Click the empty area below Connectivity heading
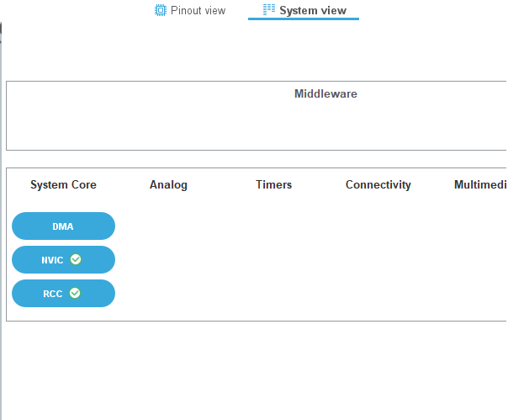This screenshot has height=420, width=508. pyautogui.click(x=378, y=253)
